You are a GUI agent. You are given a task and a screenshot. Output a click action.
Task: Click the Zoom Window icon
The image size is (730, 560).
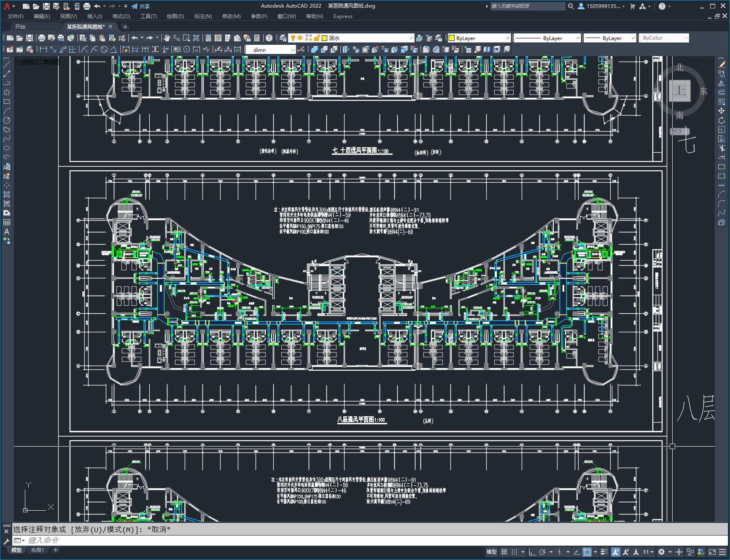pos(186,38)
